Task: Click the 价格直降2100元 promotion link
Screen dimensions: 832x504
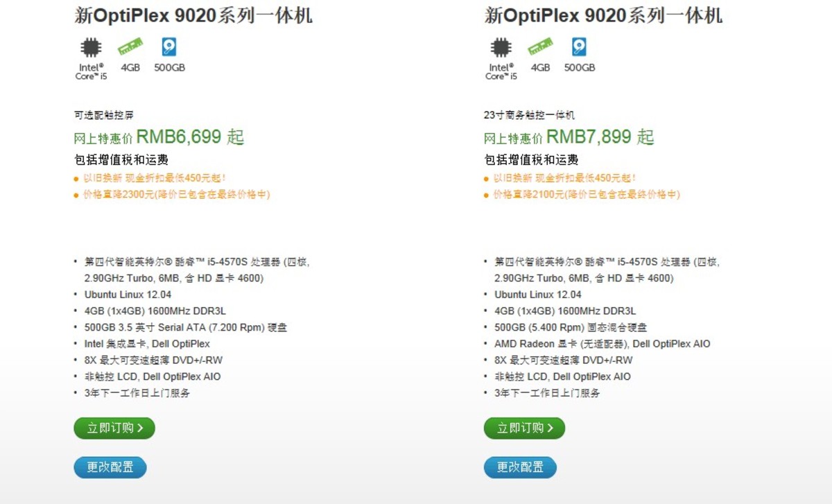Action: click(x=585, y=195)
